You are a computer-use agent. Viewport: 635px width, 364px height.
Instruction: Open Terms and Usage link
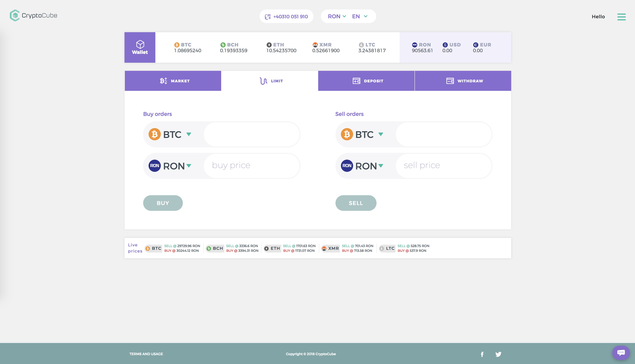tap(146, 354)
